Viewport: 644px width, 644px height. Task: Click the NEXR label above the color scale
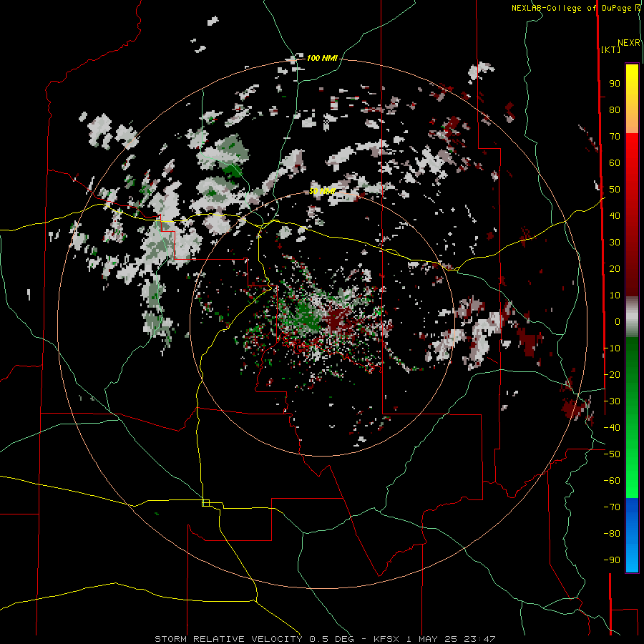629,43
